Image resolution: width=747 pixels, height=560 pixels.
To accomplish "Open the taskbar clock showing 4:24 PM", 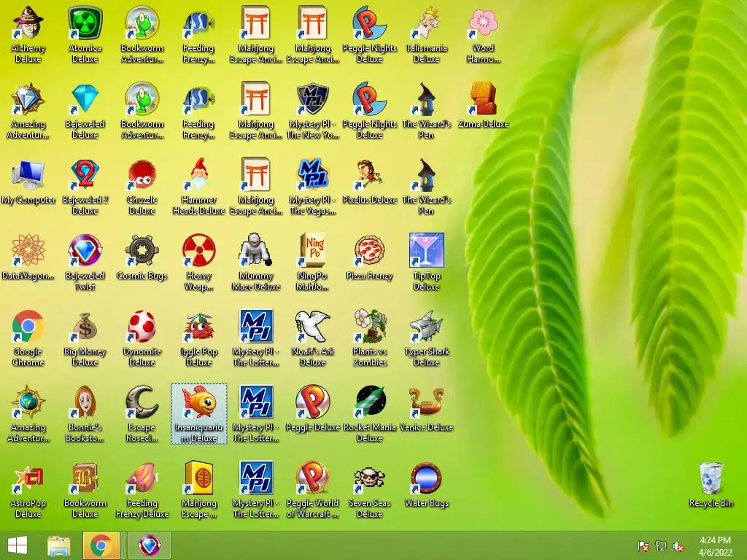I will coord(715,546).
